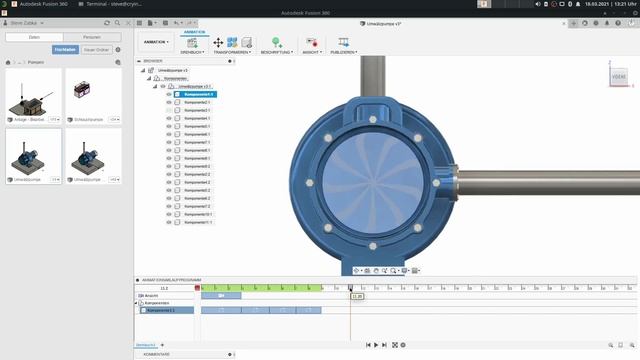Toggle the data panel grid icon

tap(139, 23)
